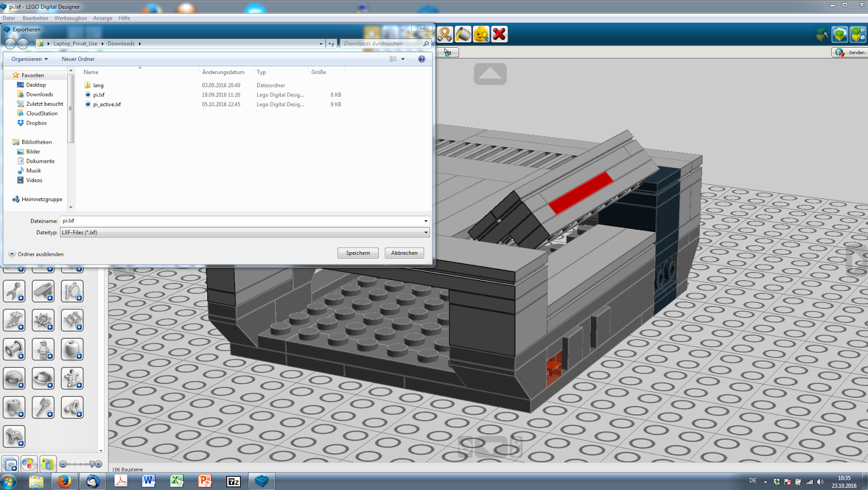
Task: Zoom out brick palette with minus button
Action: [63, 464]
